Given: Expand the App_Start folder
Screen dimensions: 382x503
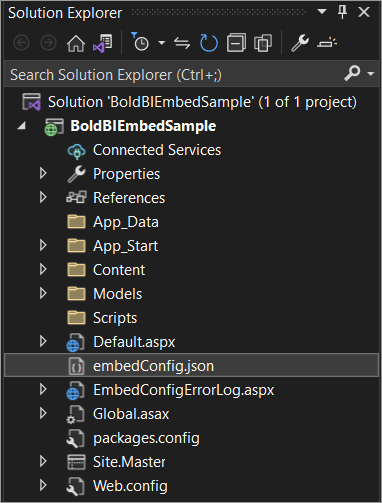Looking at the screenshot, I should click(x=43, y=245).
